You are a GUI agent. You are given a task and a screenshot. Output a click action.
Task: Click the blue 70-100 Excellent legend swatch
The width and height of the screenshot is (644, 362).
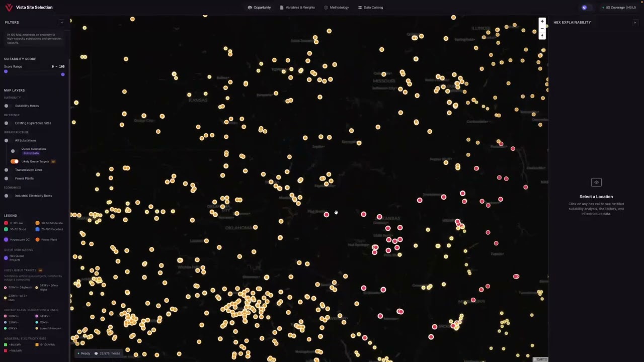[x=37, y=229]
